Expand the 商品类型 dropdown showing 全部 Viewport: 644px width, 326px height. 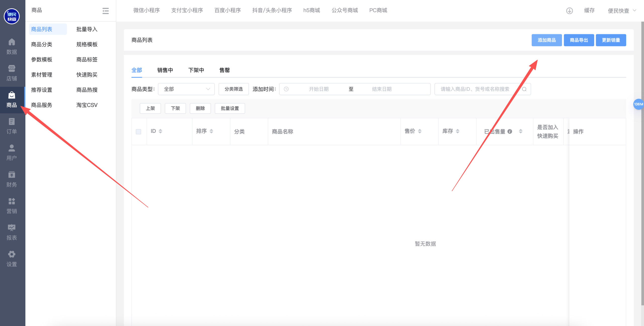[186, 89]
